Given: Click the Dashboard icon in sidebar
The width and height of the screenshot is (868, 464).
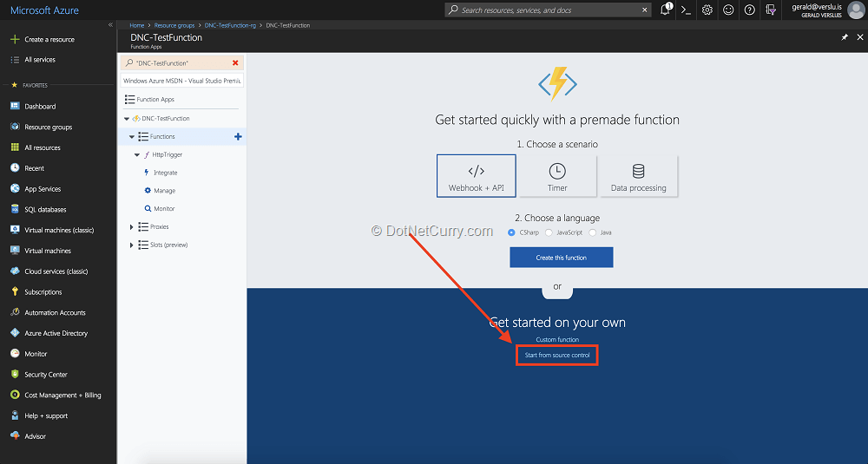Looking at the screenshot, I should click(15, 106).
